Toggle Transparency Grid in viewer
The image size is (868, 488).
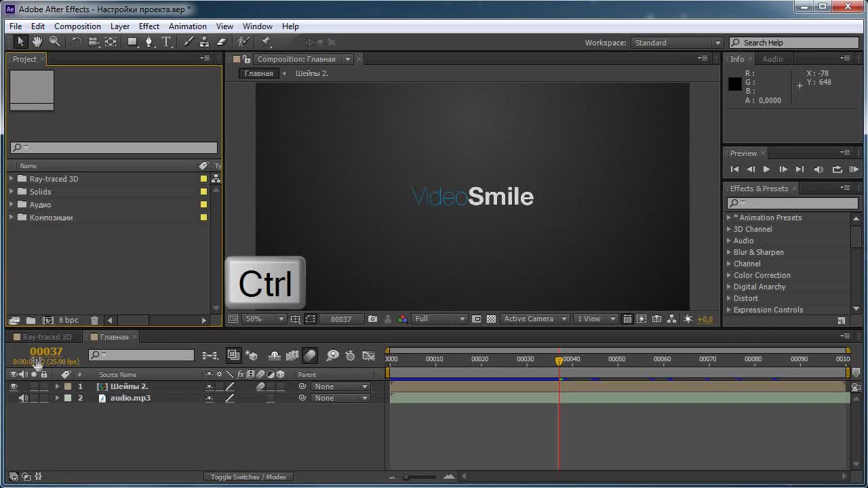click(x=492, y=319)
